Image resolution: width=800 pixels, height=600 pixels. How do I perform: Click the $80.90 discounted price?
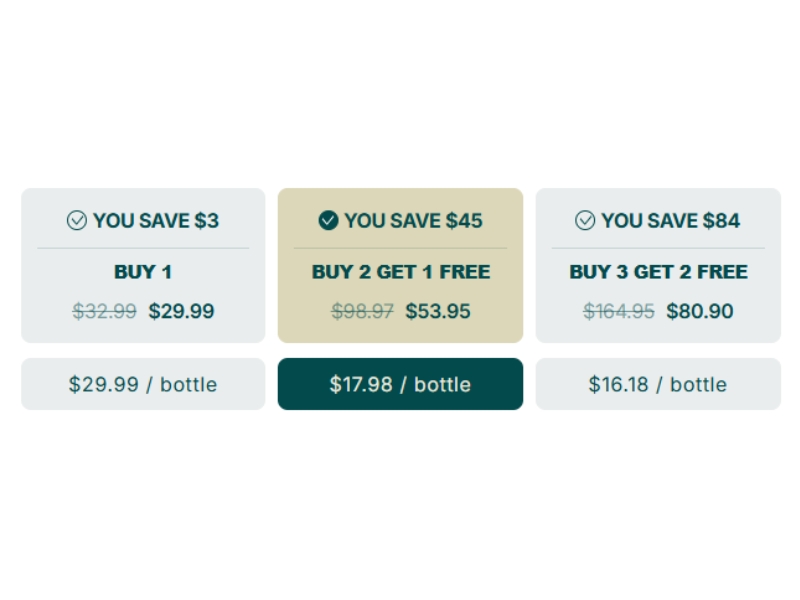(x=700, y=311)
